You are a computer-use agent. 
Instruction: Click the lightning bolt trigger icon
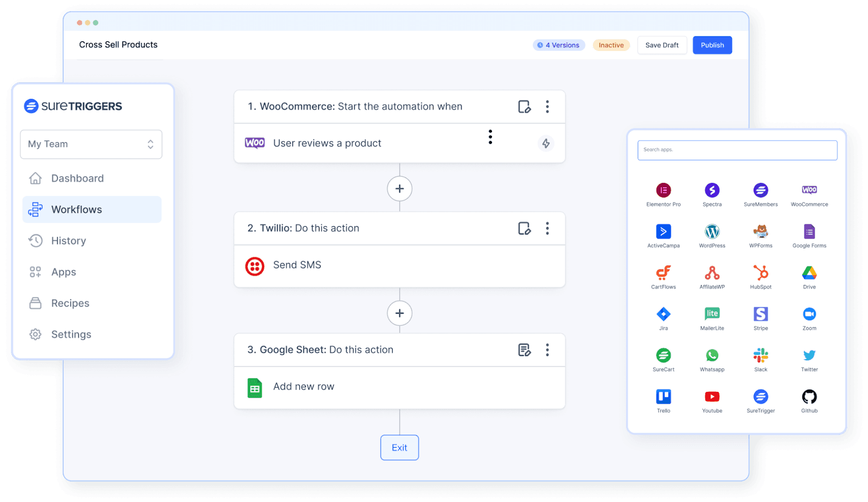(x=546, y=143)
